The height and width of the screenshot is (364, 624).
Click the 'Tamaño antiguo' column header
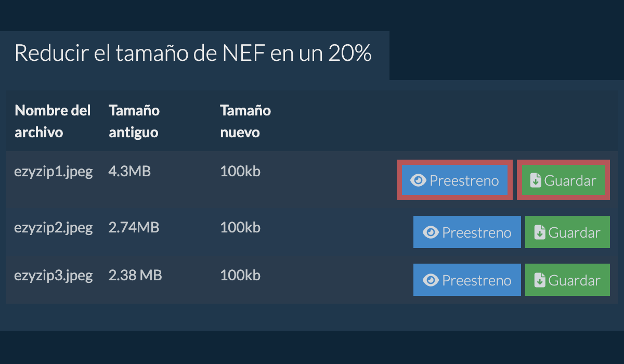(134, 121)
